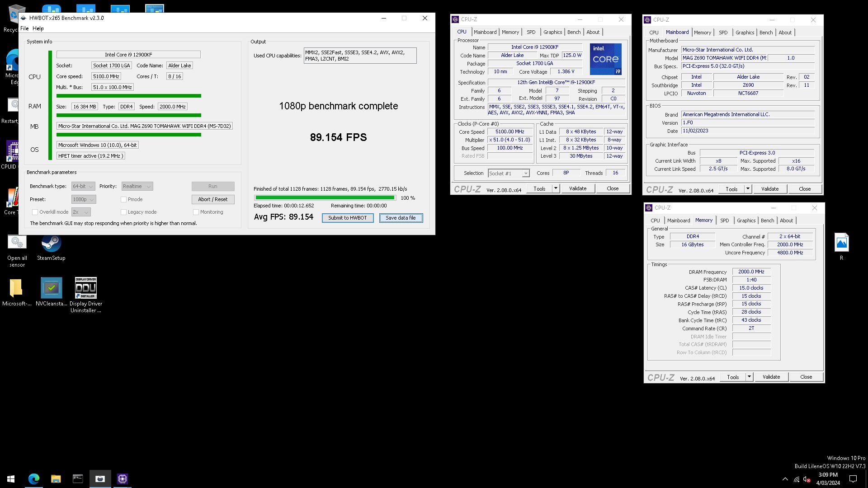Switch to the Bench tab in the CPU-tab CPU-Z window
This screenshot has width=868, height=488.
click(574, 32)
